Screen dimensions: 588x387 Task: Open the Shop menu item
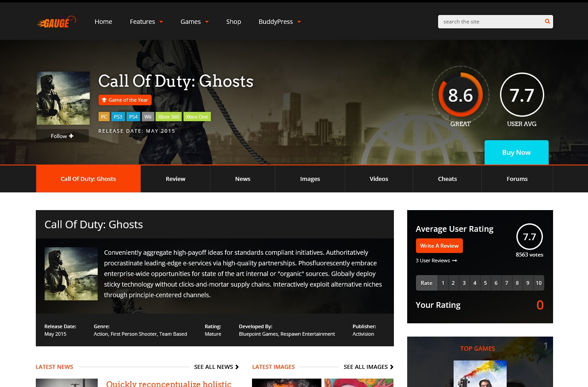(233, 22)
